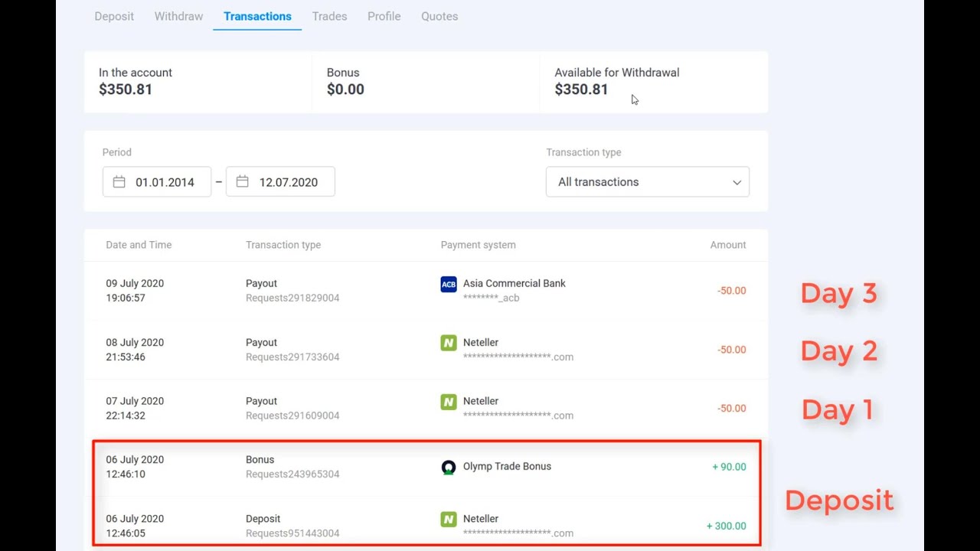Select bonus request Requests243965304

click(x=292, y=474)
